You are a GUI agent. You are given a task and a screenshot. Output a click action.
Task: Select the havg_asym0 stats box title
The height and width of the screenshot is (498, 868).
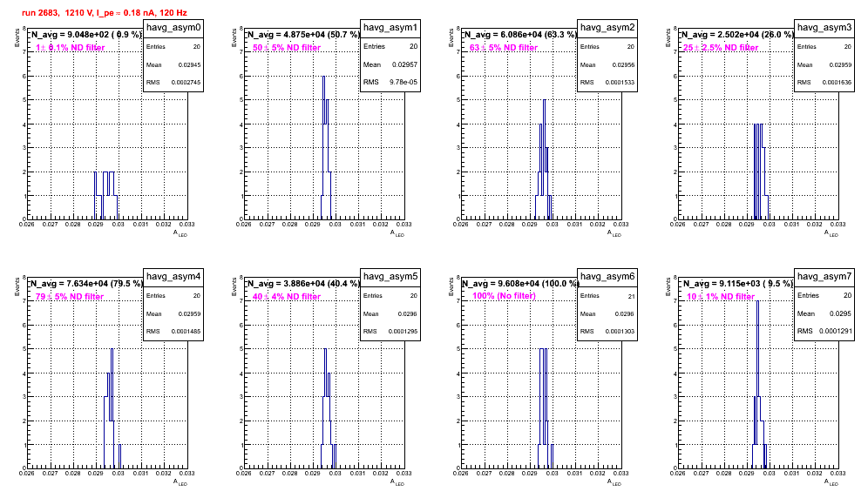(x=173, y=28)
